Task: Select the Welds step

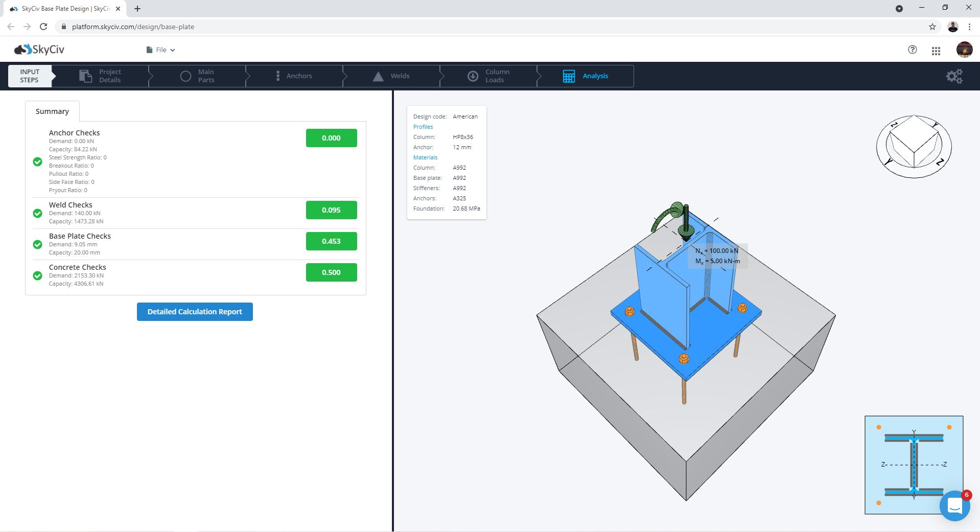Action: point(391,76)
